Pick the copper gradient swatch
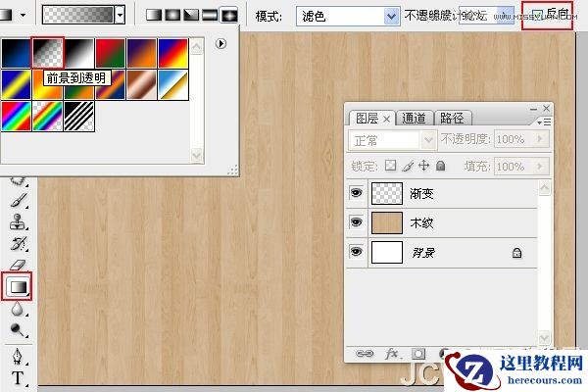Image resolution: width=588 pixels, height=392 pixels. (142, 85)
